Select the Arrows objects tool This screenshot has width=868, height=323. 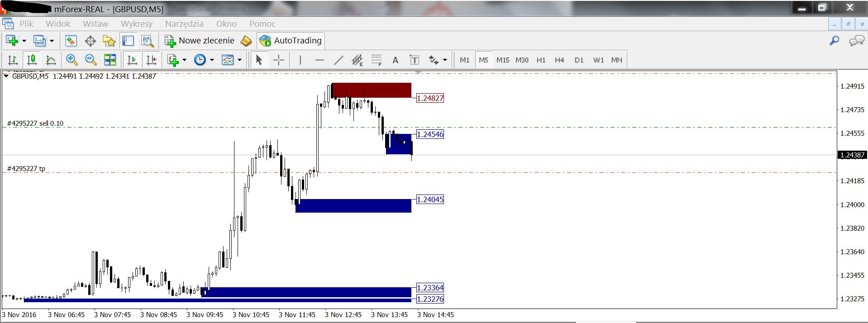click(x=434, y=60)
